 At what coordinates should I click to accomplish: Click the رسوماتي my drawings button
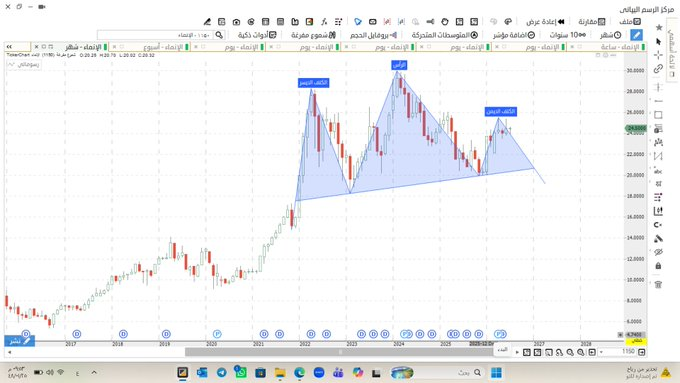pyautogui.click(x=24, y=64)
